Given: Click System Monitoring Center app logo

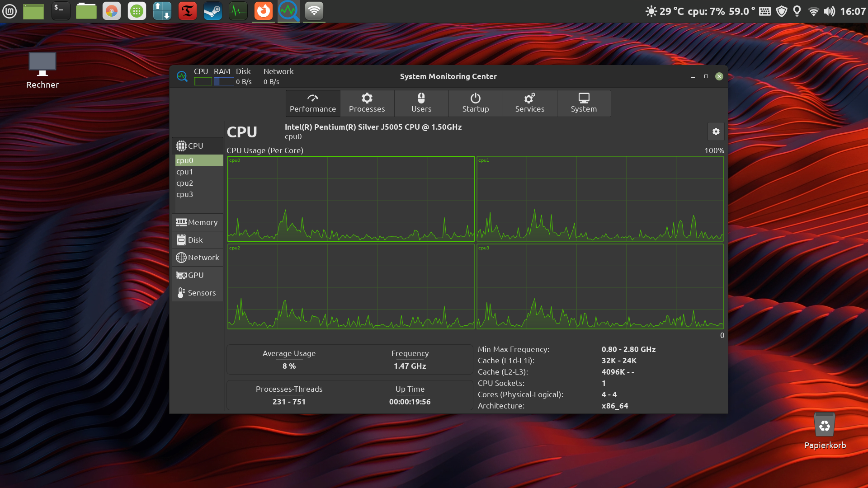Looking at the screenshot, I should [182, 76].
